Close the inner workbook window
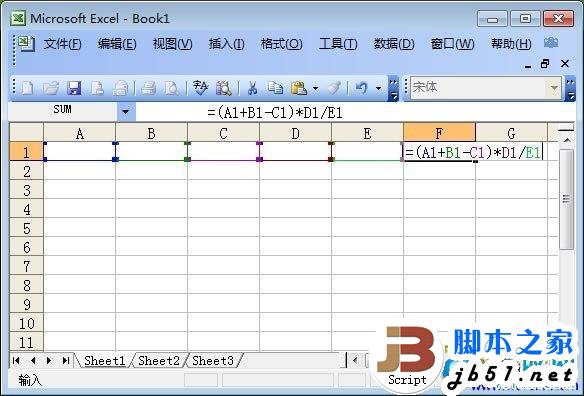584x396 pixels. [565, 64]
